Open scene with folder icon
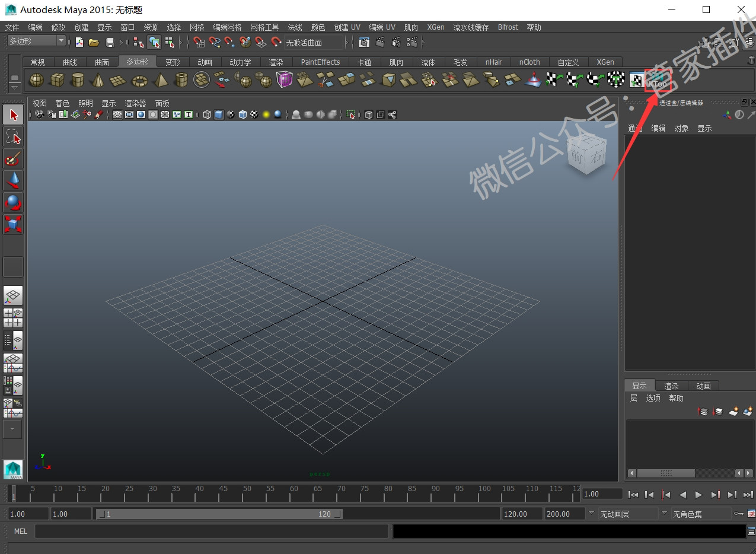Image resolution: width=756 pixels, height=554 pixels. 94,42
